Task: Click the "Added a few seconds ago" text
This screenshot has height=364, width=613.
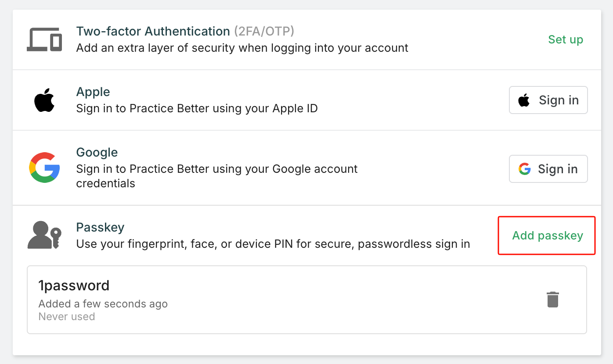Action: [103, 304]
